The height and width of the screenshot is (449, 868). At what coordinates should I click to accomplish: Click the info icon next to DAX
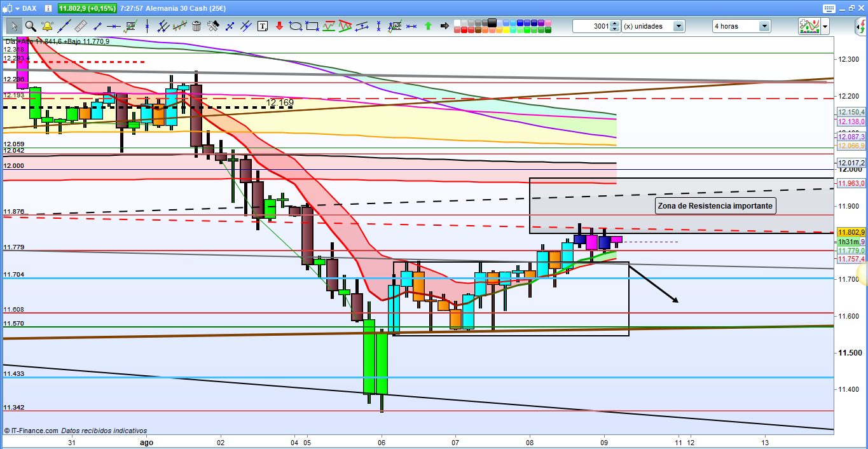coord(46,8)
